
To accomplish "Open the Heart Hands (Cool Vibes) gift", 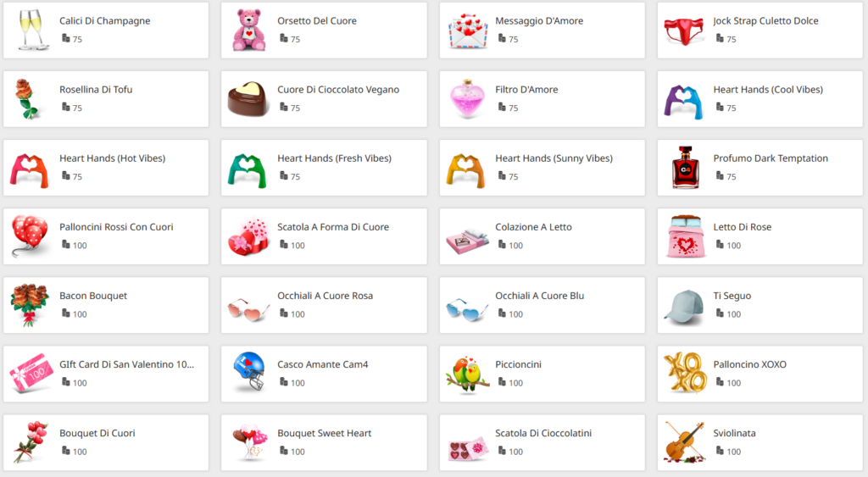I will pos(760,99).
